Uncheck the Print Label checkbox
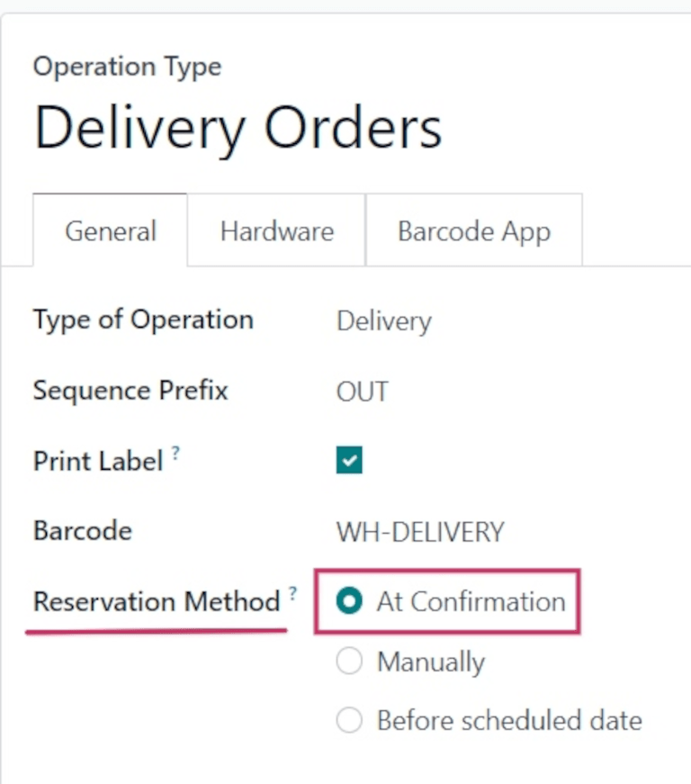The width and height of the screenshot is (691, 784). (x=348, y=460)
